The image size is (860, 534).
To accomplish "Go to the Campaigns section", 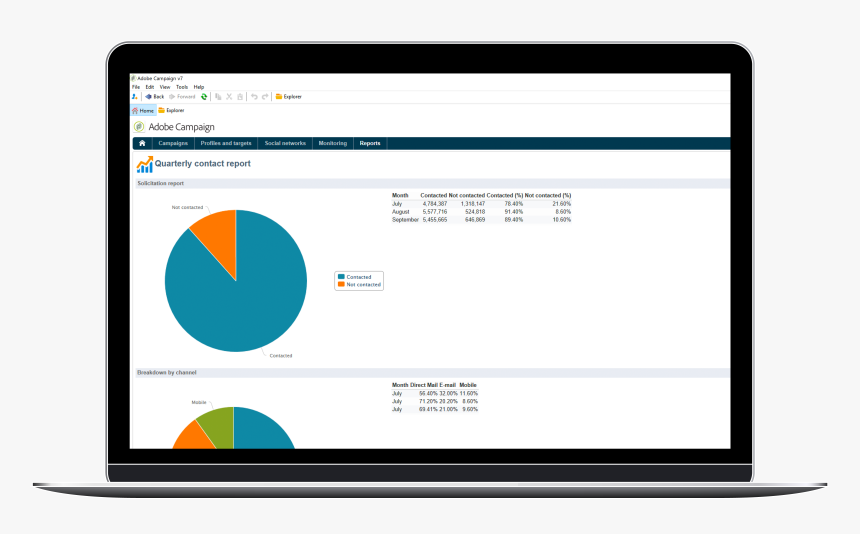I will [x=173, y=143].
